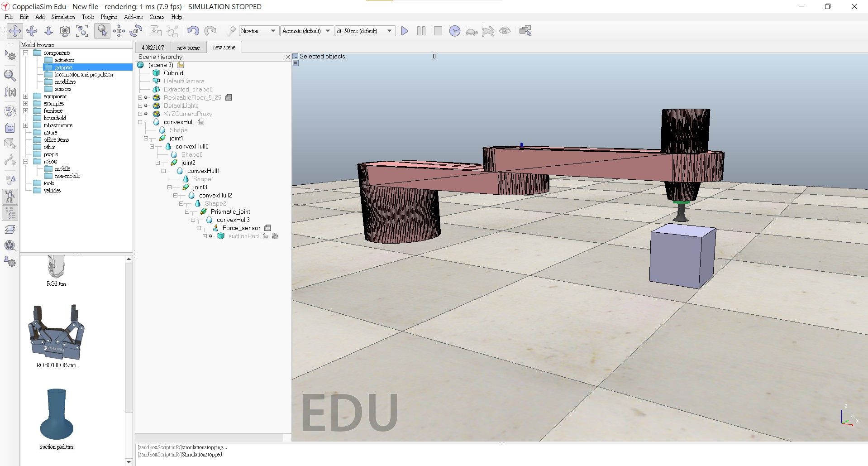Toggle the model browser robot icon
This screenshot has height=466, width=868.
coord(10,196)
